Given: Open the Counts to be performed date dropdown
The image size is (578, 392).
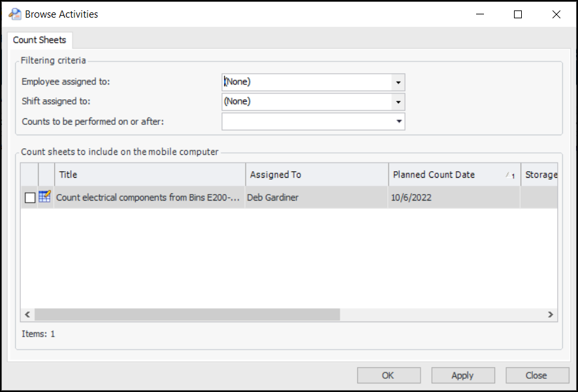Looking at the screenshot, I should (x=397, y=122).
